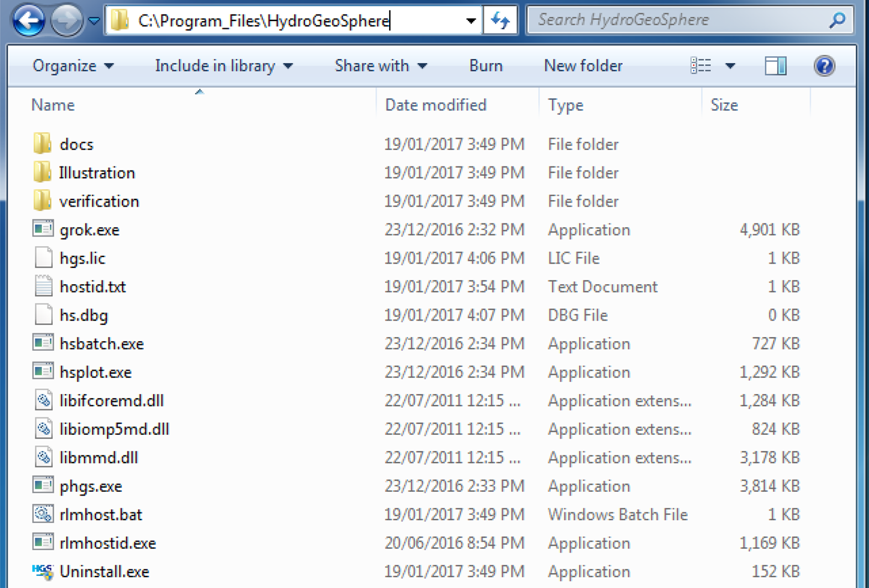Select the libmmd.dll icon

click(43, 457)
